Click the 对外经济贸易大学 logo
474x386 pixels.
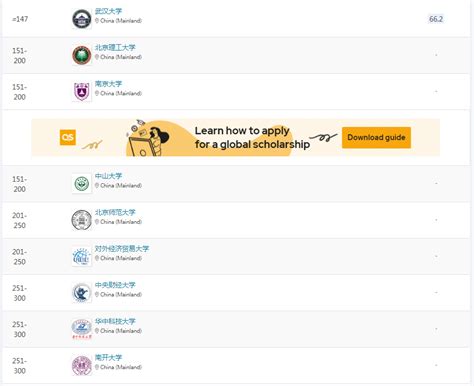[82, 256]
